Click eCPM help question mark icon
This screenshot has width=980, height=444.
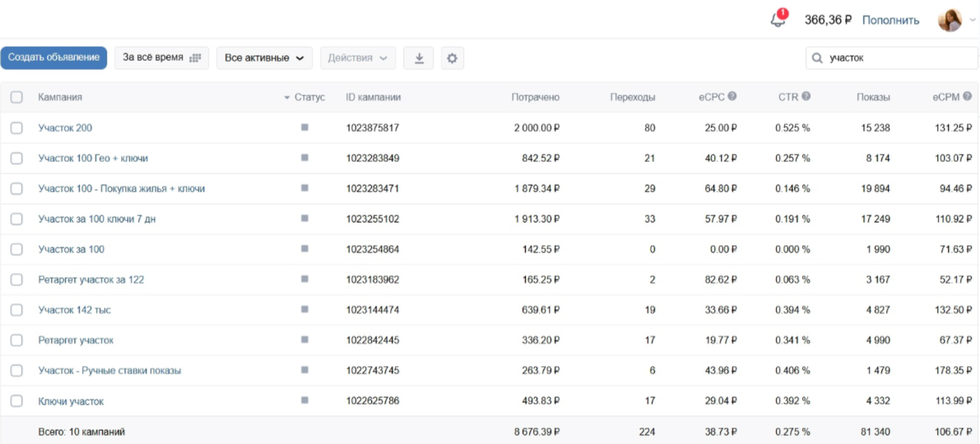click(x=968, y=96)
